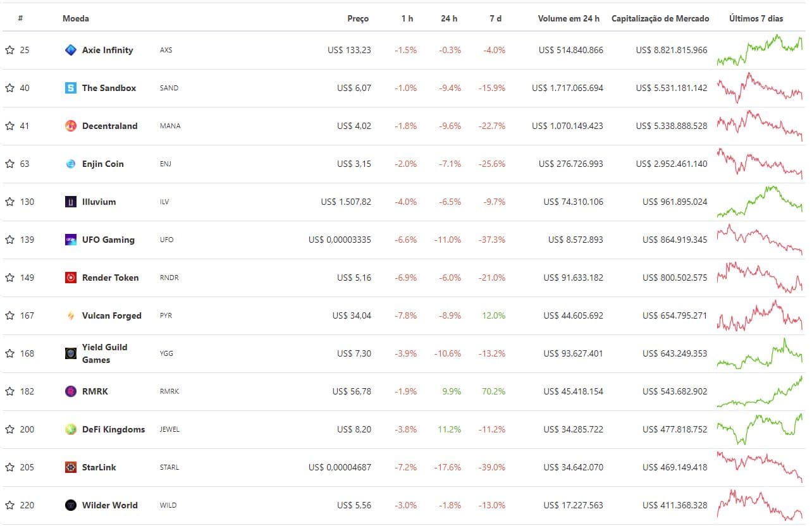This screenshot has height=526, width=812.
Task: Click the UFO Gaming coin logo
Action: click(71, 240)
